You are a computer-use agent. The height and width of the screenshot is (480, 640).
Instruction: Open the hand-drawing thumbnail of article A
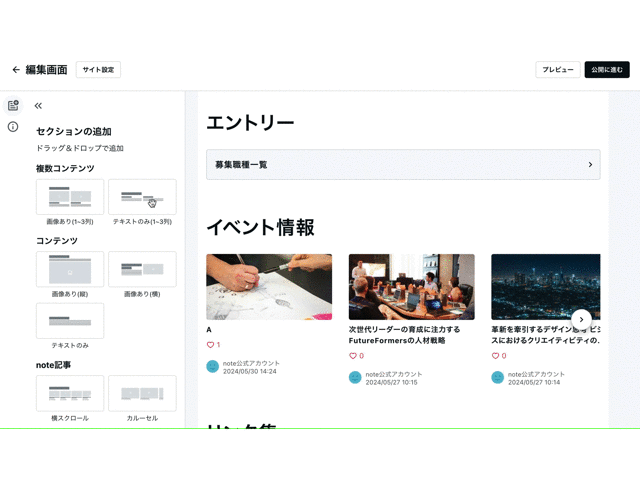(x=269, y=287)
